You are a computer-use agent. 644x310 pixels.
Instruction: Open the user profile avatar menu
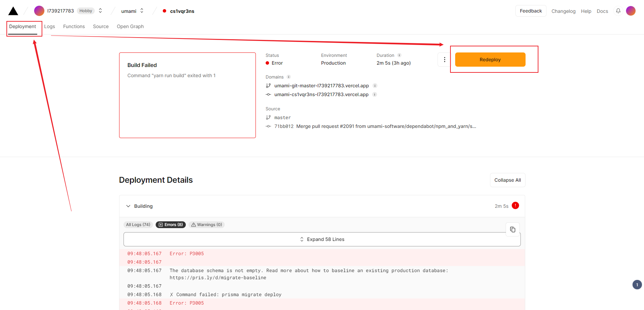point(631,11)
